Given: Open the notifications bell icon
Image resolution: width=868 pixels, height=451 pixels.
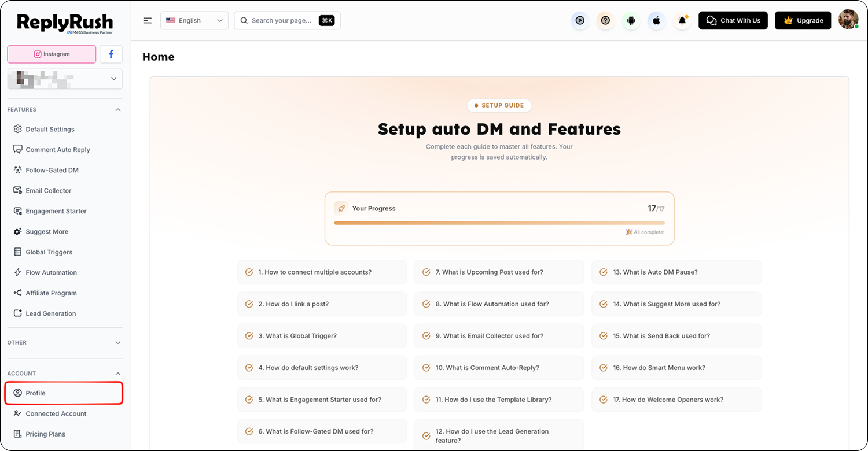Looking at the screenshot, I should [682, 20].
